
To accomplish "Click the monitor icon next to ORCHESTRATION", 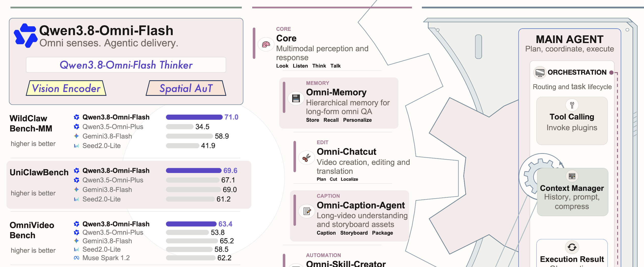I will [540, 73].
